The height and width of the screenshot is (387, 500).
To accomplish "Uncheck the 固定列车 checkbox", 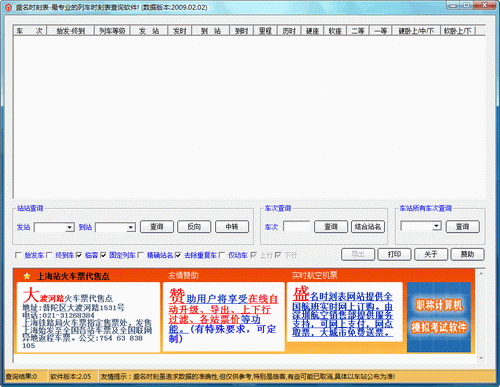I will point(103,255).
